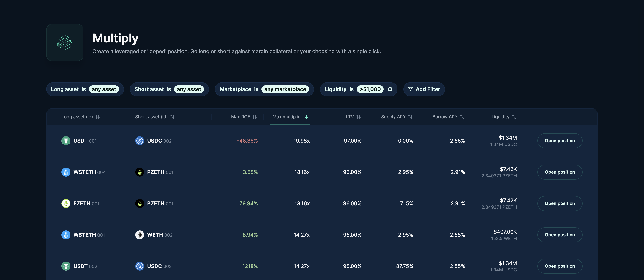Click the USDT 002 token icon
This screenshot has height=280, width=644.
coord(66,266)
